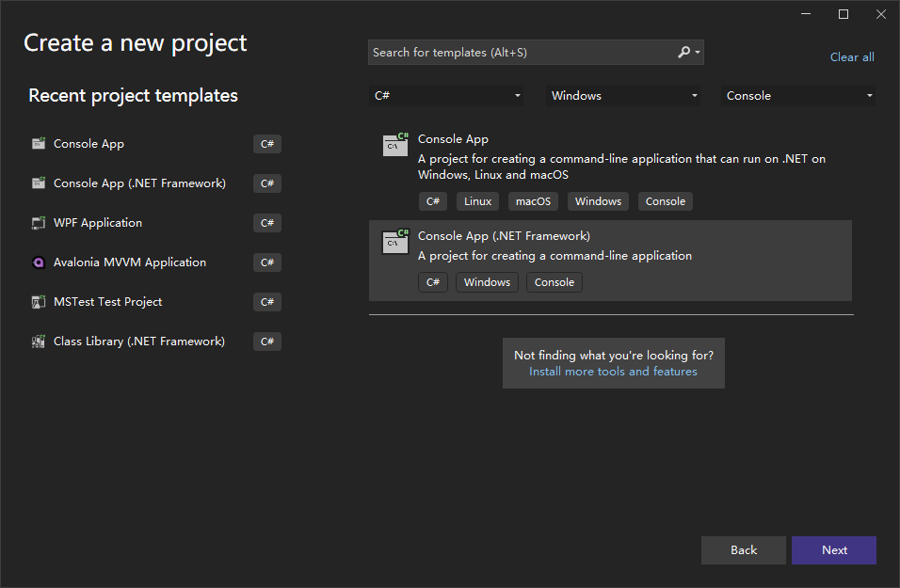This screenshot has width=900, height=588.
Task: Click the .NET Framework command-line application description
Action: (555, 256)
